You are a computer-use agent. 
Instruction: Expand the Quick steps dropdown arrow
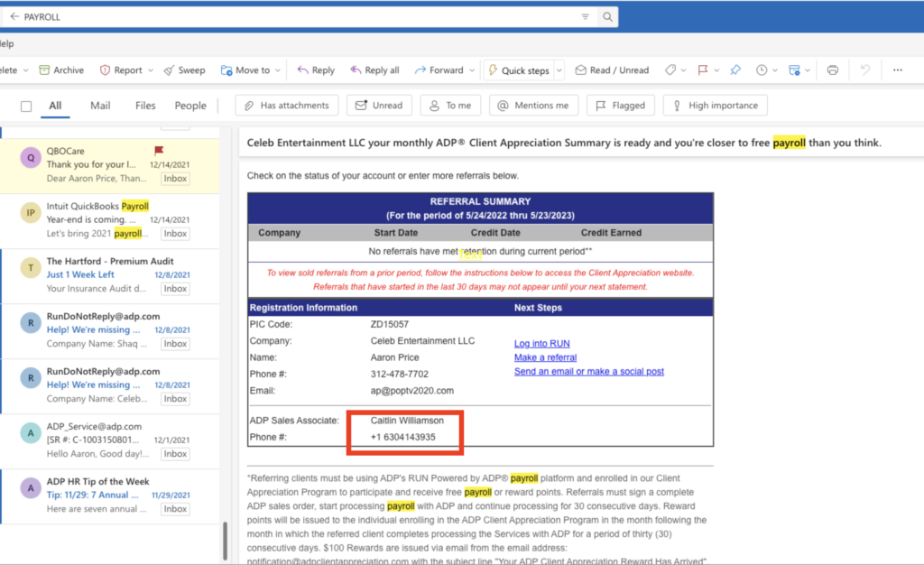(559, 70)
